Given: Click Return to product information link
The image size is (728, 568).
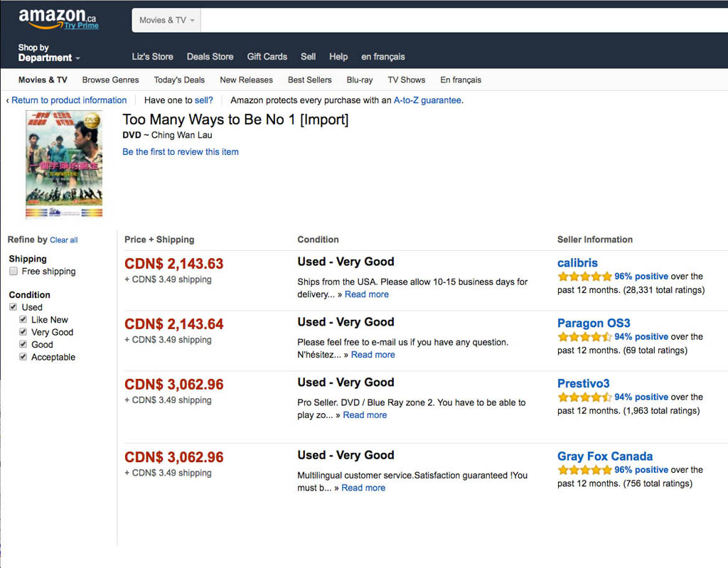Looking at the screenshot, I should [x=69, y=100].
